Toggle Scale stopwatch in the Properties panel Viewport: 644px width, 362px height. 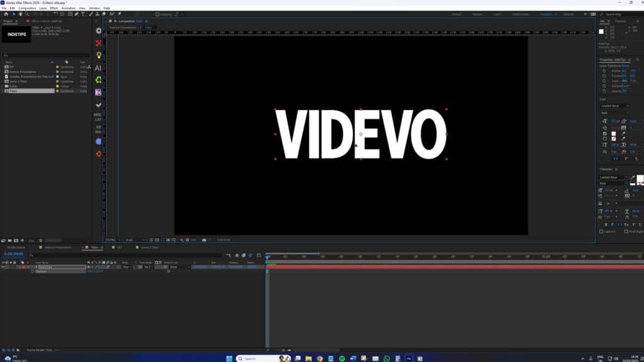coord(604,81)
